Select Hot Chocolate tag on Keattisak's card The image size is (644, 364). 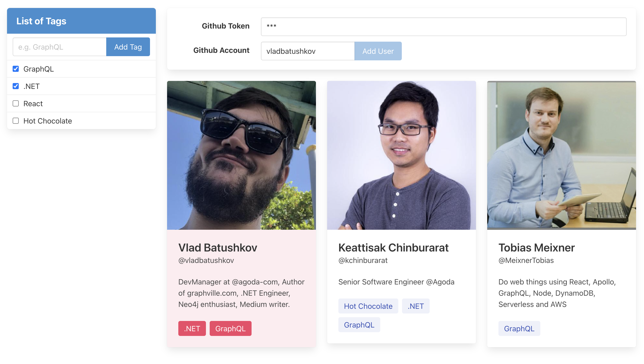[368, 306]
